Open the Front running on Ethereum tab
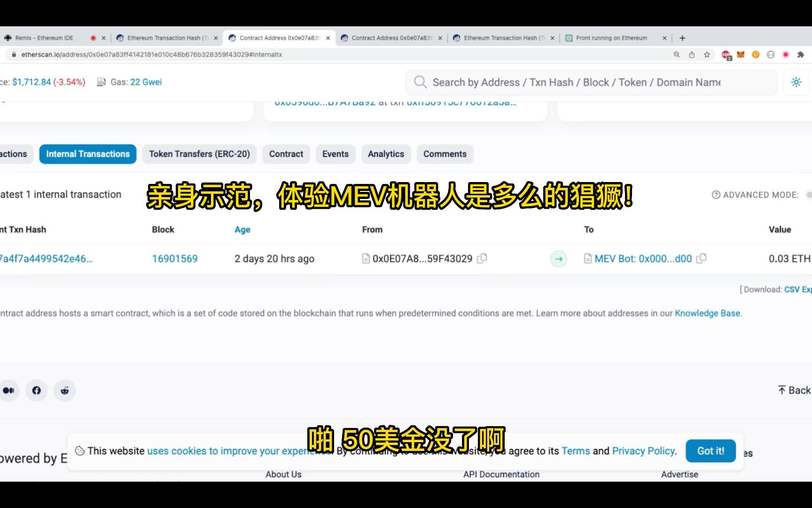The width and height of the screenshot is (812, 508). point(611,38)
